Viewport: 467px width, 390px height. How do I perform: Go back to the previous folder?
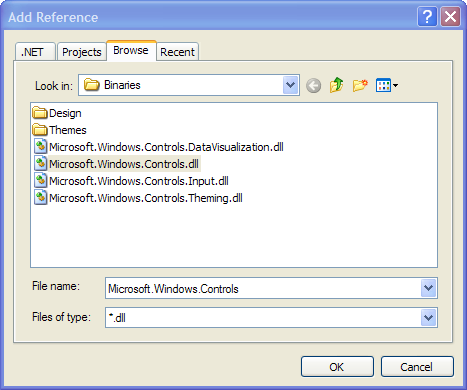point(313,86)
